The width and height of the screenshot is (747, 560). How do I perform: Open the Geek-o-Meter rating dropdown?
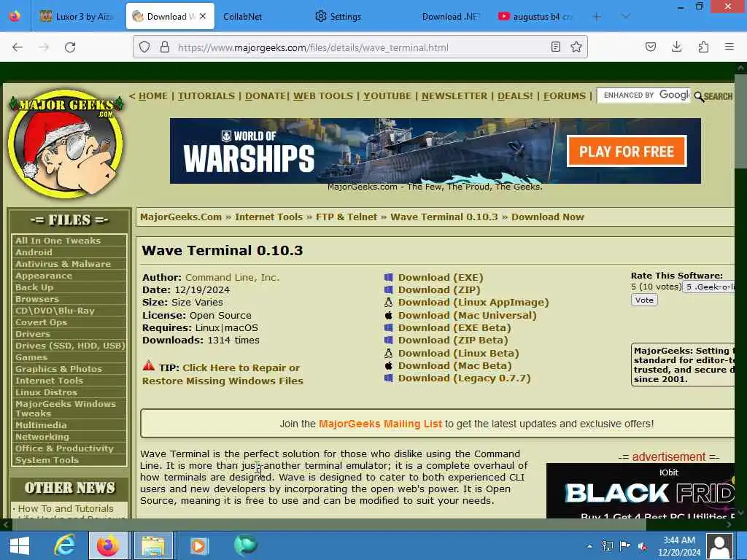pos(709,287)
